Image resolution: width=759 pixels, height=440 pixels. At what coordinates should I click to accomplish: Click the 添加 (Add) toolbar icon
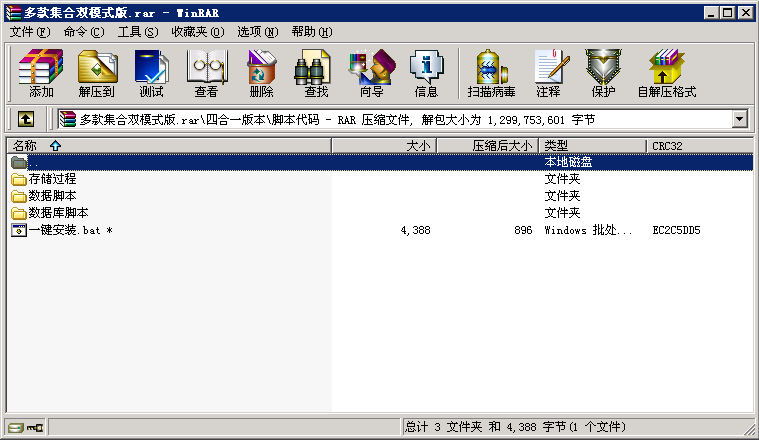[41, 73]
